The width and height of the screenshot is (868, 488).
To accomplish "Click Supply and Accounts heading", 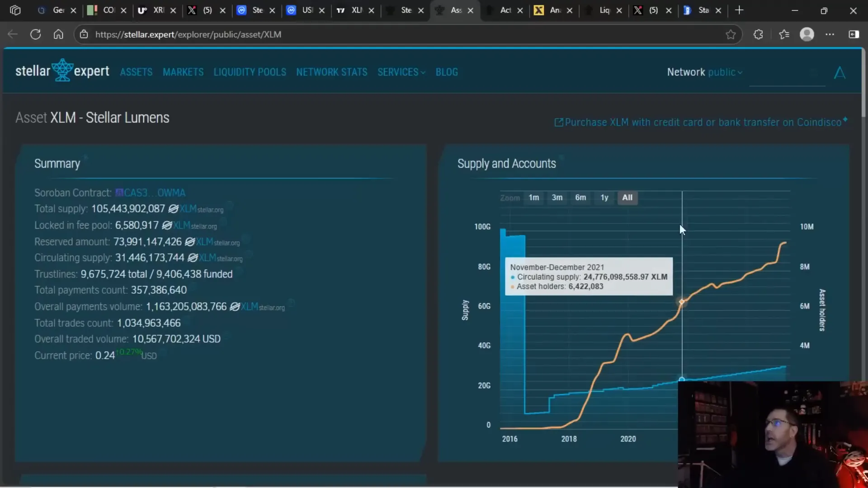I will click(507, 164).
